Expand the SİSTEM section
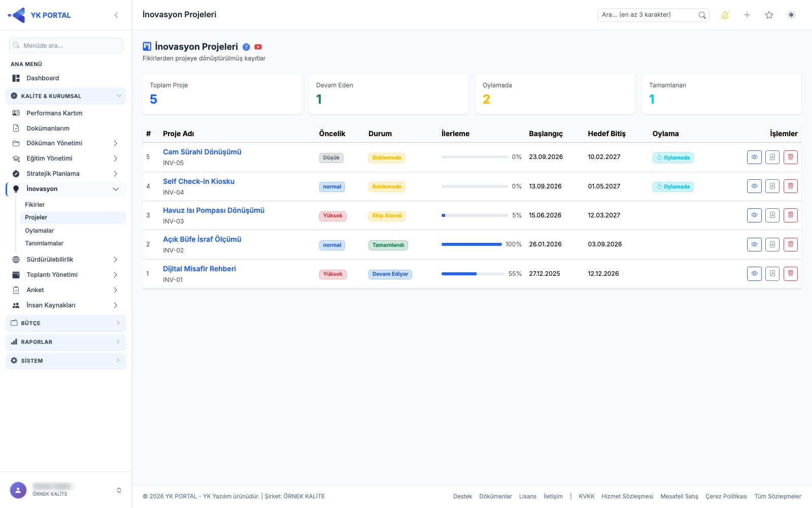Image resolution: width=812 pixels, height=508 pixels. coord(66,361)
